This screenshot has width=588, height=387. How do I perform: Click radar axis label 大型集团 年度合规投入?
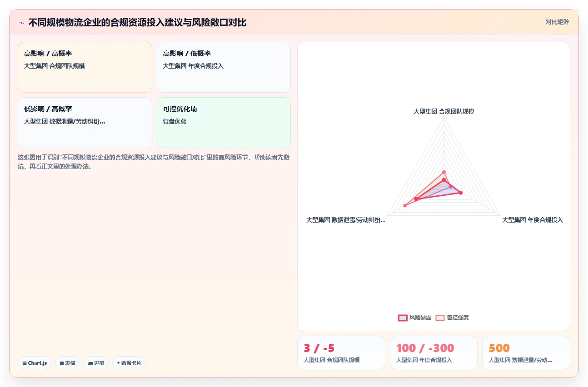pyautogui.click(x=533, y=220)
